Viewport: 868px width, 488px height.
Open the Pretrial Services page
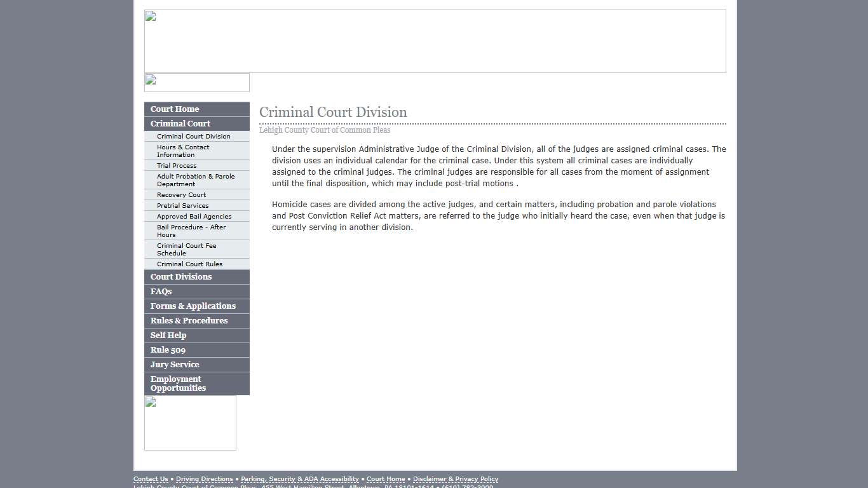[183, 205]
